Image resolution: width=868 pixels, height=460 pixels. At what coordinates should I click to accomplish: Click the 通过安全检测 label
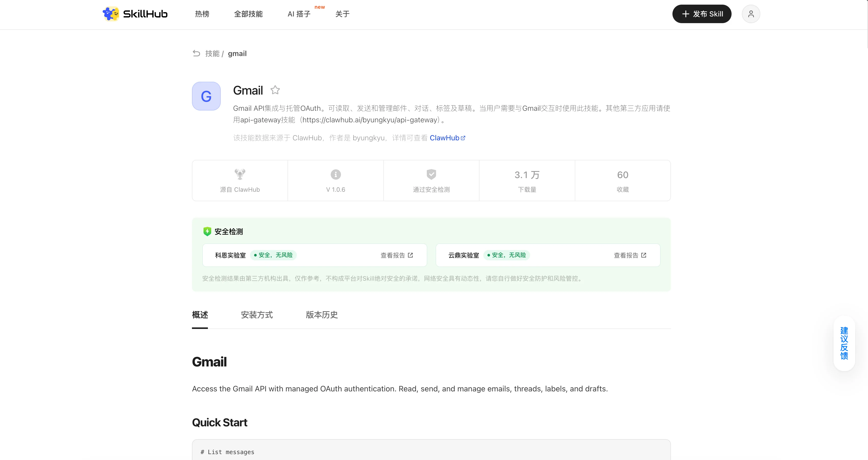pyautogui.click(x=431, y=189)
